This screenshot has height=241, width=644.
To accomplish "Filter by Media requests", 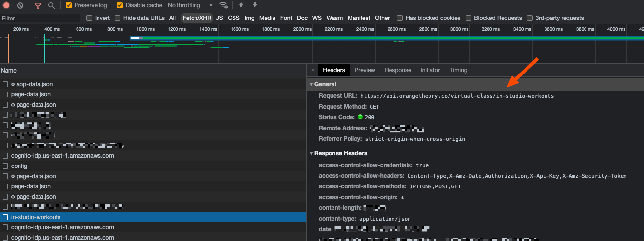I will [x=267, y=18].
